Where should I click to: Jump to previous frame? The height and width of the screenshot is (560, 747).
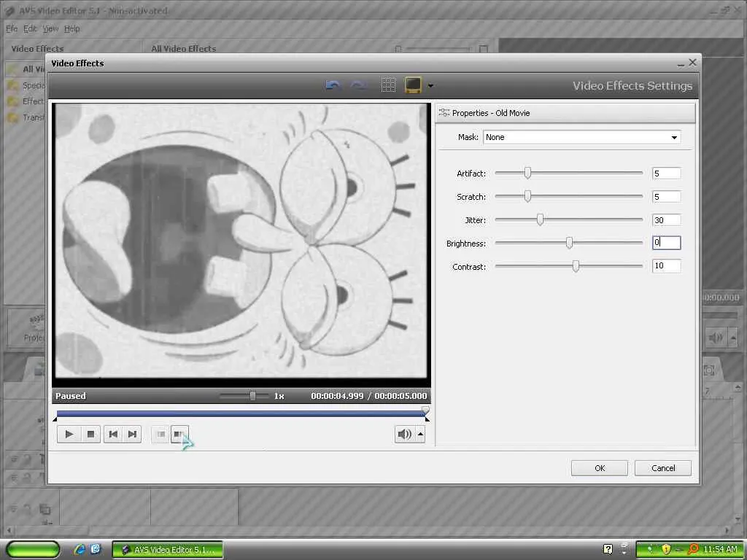click(113, 435)
